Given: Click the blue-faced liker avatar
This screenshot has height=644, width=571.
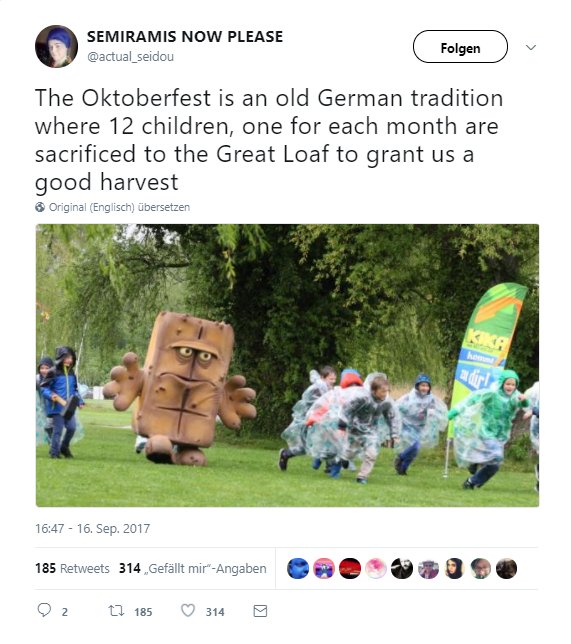Looking at the screenshot, I should tap(298, 568).
